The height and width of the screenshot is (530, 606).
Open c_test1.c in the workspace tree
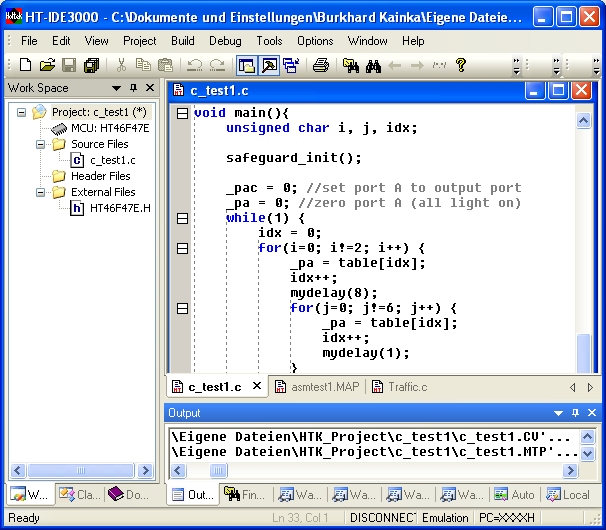pyautogui.click(x=111, y=160)
